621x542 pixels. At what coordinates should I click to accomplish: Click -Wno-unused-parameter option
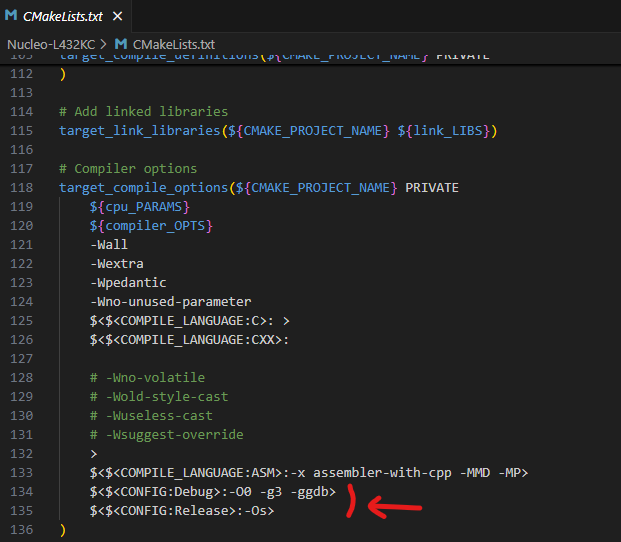[x=171, y=302]
